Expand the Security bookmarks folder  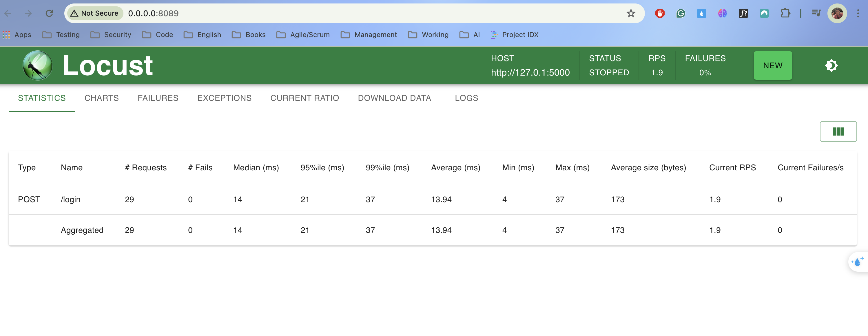pyautogui.click(x=111, y=35)
